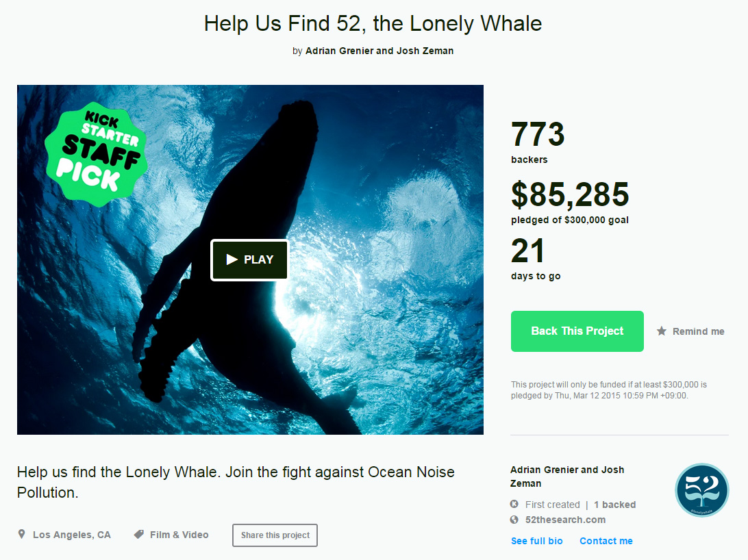Open the Remind me link
This screenshot has height=560, width=748.
(699, 331)
